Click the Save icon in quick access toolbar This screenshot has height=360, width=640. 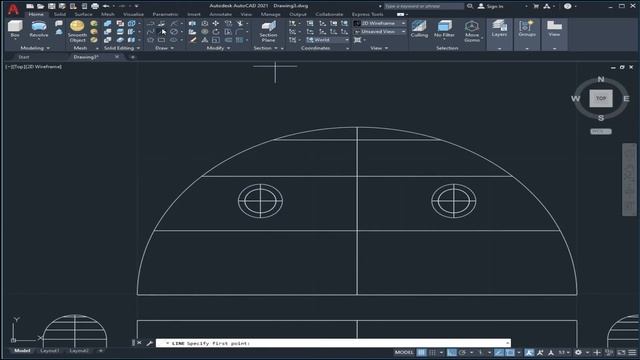point(51,6)
